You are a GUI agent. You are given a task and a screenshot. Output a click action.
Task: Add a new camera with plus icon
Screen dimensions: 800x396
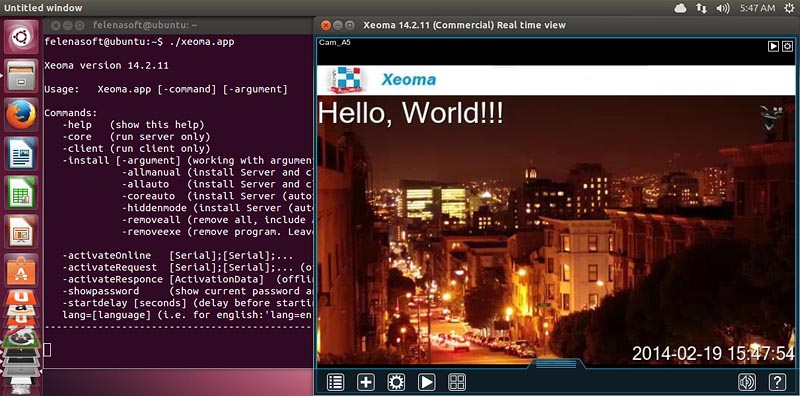(x=366, y=382)
